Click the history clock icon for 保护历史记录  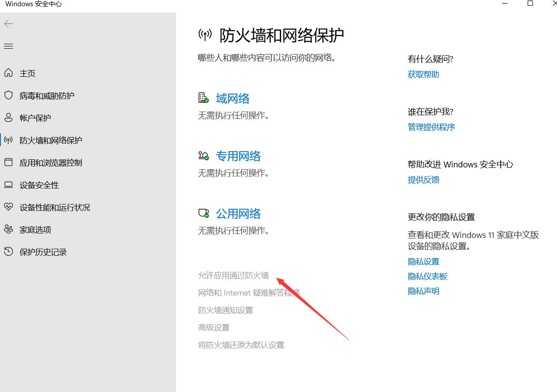8,251
